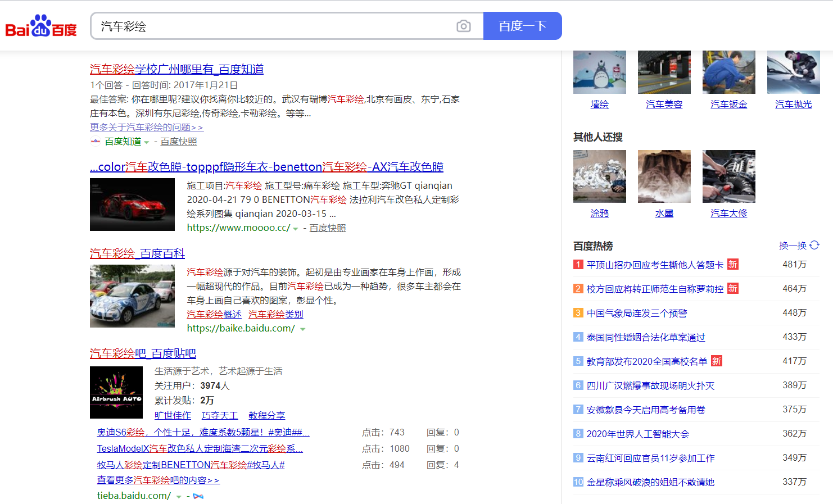This screenshot has width=833, height=504.
Task: Open the 水墨 ink painting thumbnail
Action: click(664, 176)
